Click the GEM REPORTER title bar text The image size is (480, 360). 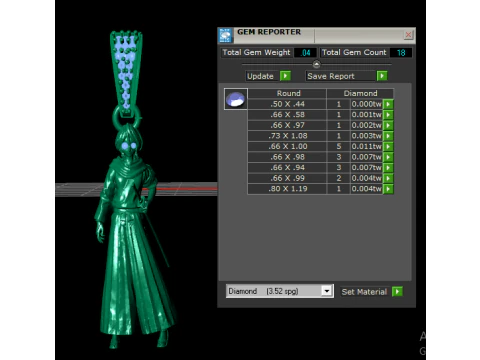pyautogui.click(x=269, y=32)
